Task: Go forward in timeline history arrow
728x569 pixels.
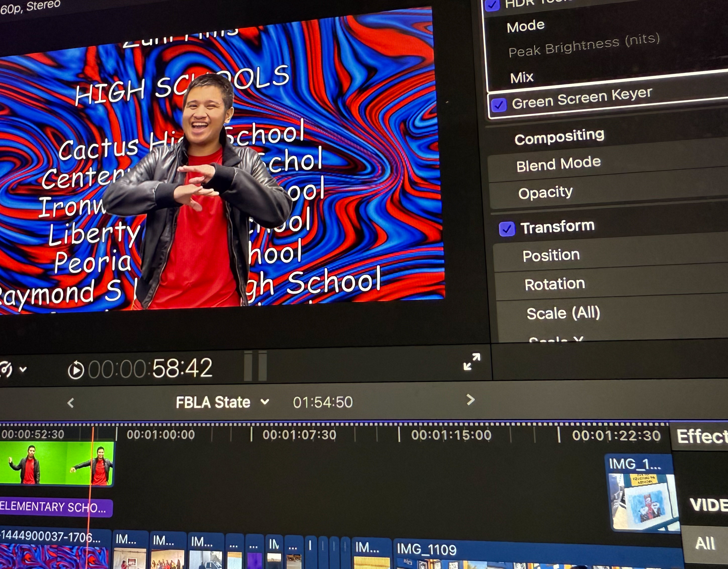Action: [x=470, y=400]
